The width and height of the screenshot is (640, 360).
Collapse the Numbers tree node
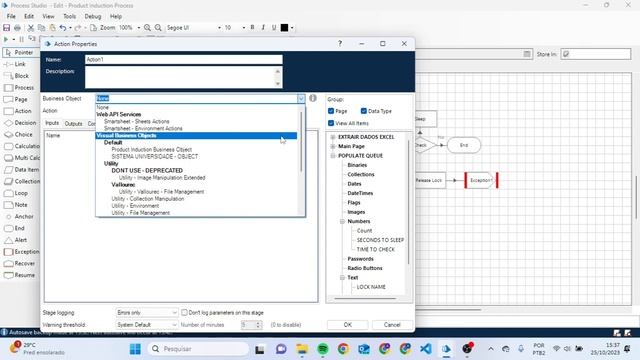coord(342,221)
